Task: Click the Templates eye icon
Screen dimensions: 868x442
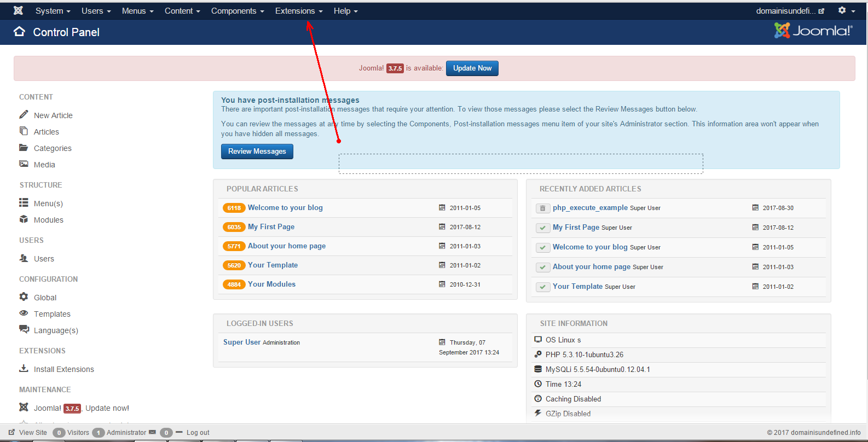Action: tap(24, 313)
